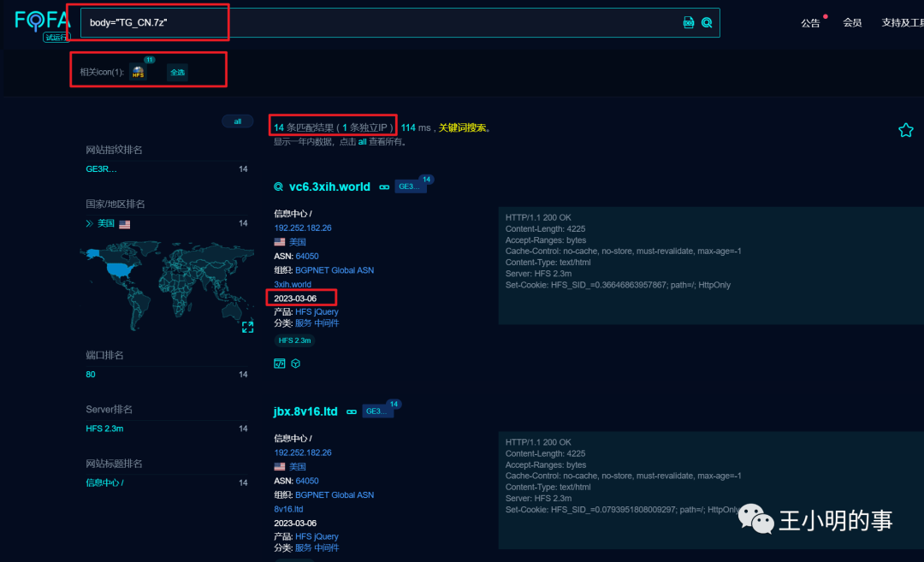
Task: Filter by title 信息中心 / in sidebar
Action: point(104,482)
